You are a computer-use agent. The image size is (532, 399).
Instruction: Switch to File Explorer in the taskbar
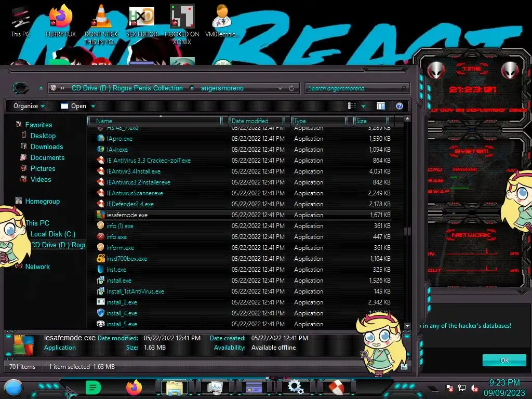[175, 388]
